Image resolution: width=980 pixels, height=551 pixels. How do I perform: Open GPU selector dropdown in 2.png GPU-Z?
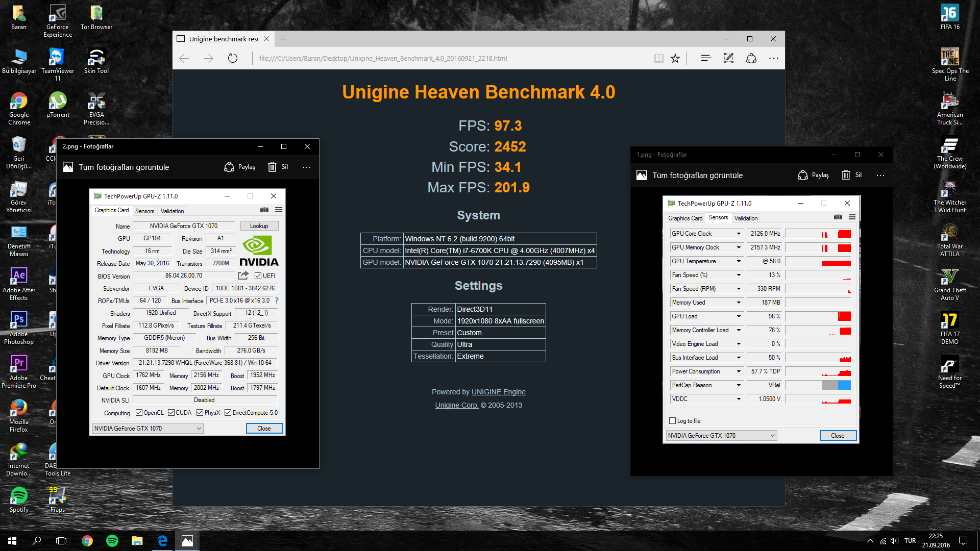(x=148, y=429)
